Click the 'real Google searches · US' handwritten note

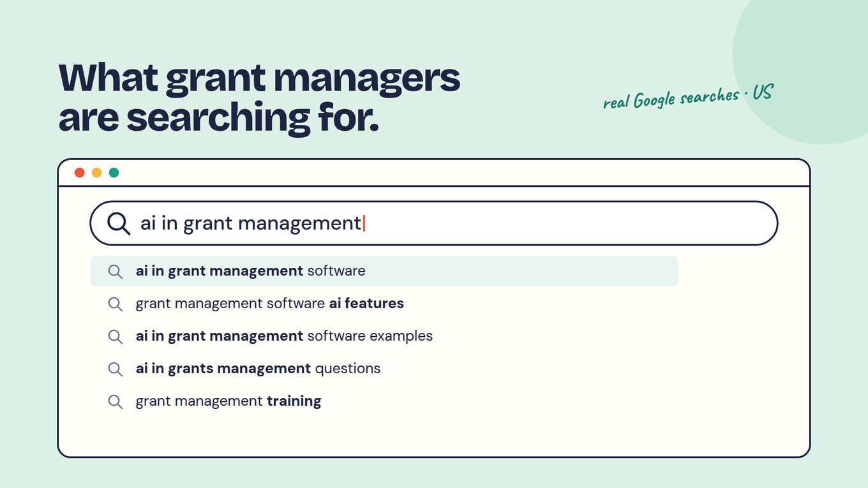(x=688, y=98)
